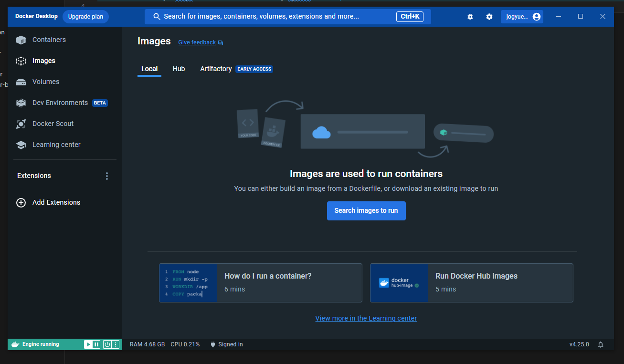Switch to the Hub tab
The image size is (624, 364).
tap(179, 69)
